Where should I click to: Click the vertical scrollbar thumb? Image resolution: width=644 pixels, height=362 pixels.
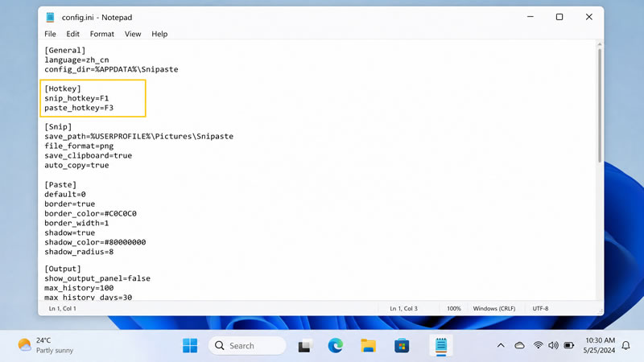[600, 106]
